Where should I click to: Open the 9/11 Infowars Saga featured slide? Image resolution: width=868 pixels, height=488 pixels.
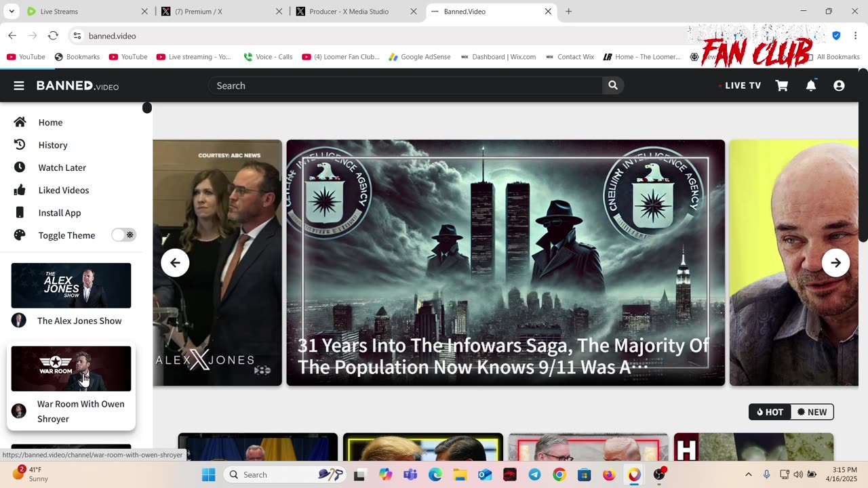pos(506,263)
